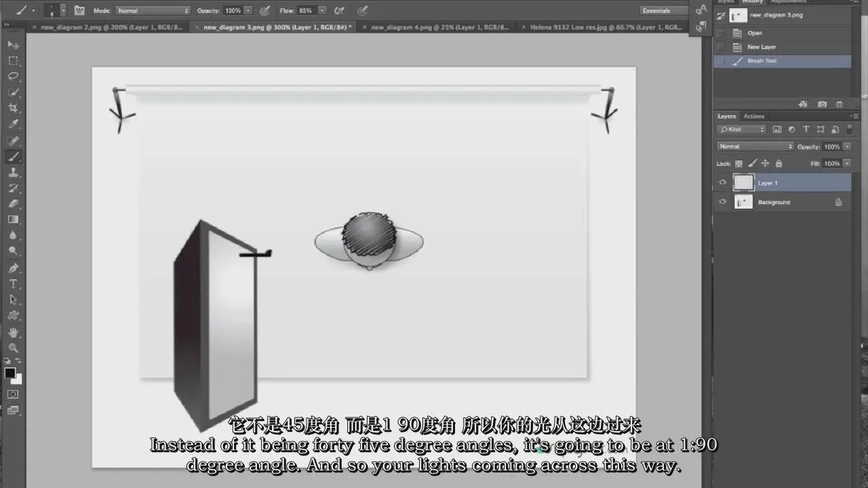
Task: Delete current history state with trash icon
Action: pos(839,104)
